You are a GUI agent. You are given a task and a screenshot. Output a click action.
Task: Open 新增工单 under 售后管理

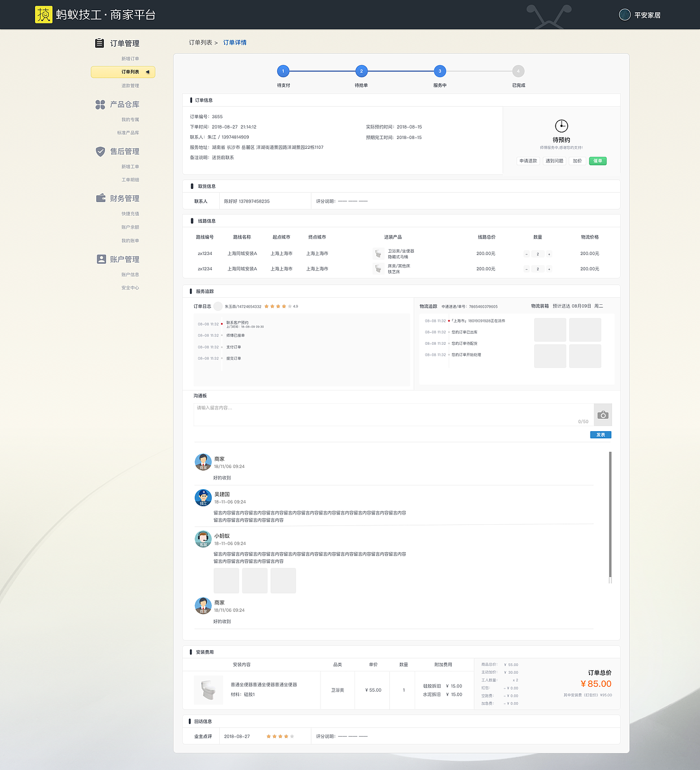[130, 167]
